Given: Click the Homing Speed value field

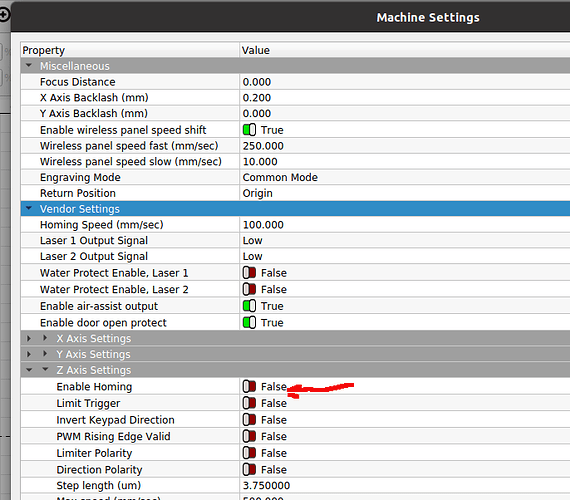Looking at the screenshot, I should 405,225.
